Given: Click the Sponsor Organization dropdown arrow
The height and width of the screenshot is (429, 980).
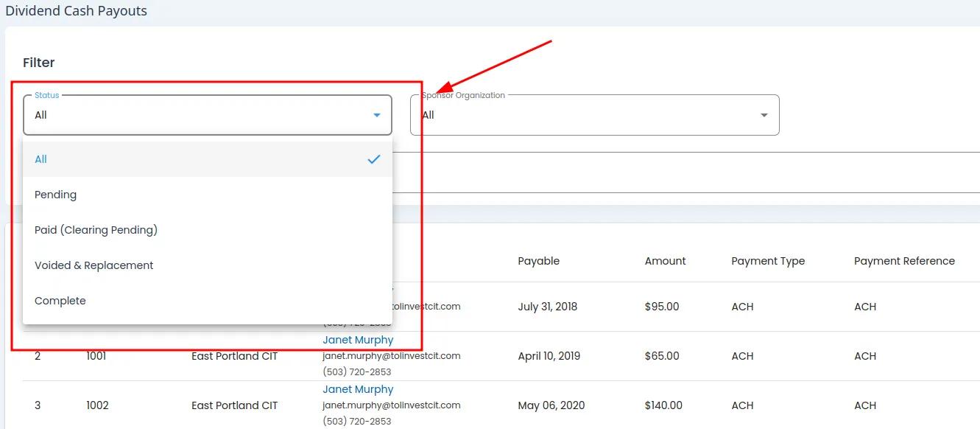Looking at the screenshot, I should click(764, 115).
